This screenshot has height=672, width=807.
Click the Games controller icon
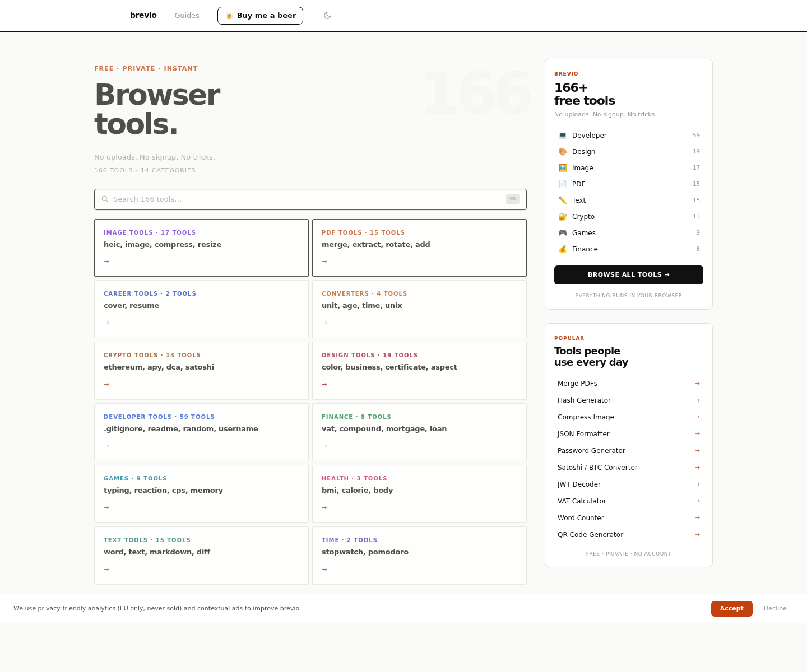pyautogui.click(x=563, y=233)
